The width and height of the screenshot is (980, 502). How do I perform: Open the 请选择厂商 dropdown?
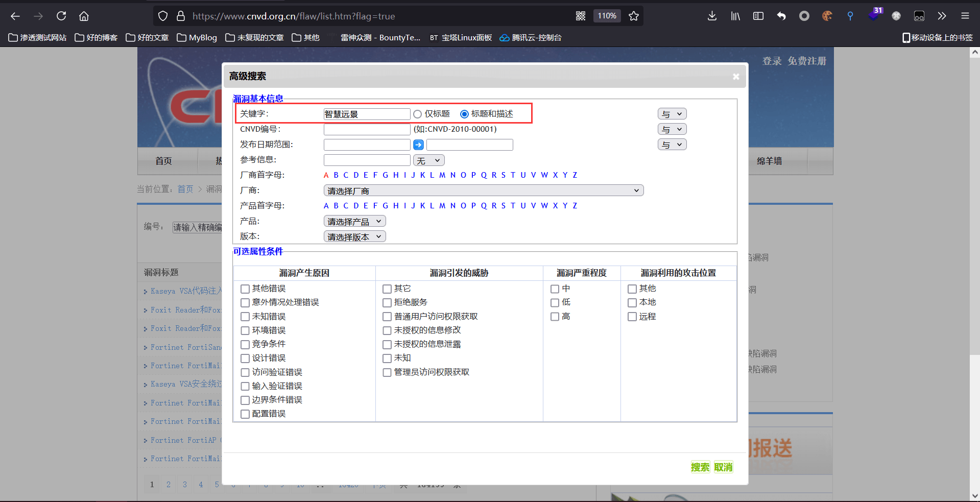click(484, 190)
